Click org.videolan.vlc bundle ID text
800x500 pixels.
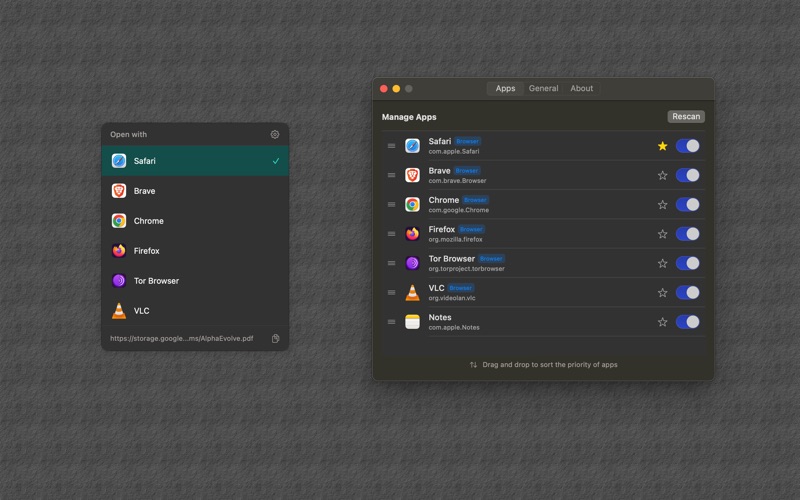pyautogui.click(x=452, y=298)
